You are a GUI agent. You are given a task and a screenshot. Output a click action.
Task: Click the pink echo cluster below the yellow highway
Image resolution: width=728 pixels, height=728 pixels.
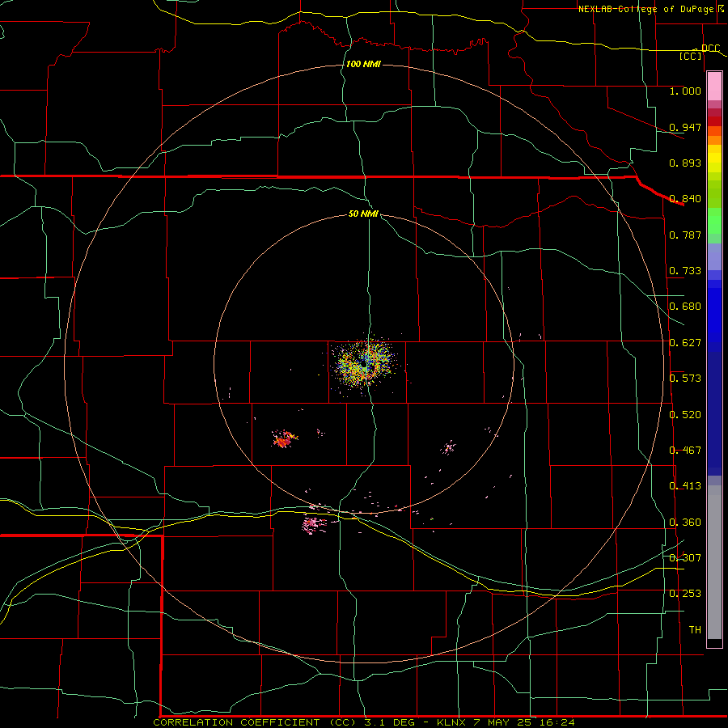[314, 525]
